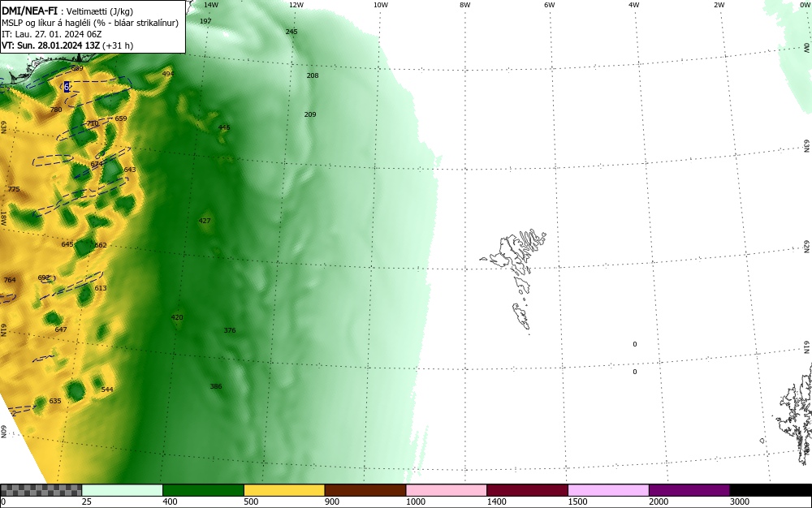
Task: Click the CAPE value "376"
Action: click(230, 330)
